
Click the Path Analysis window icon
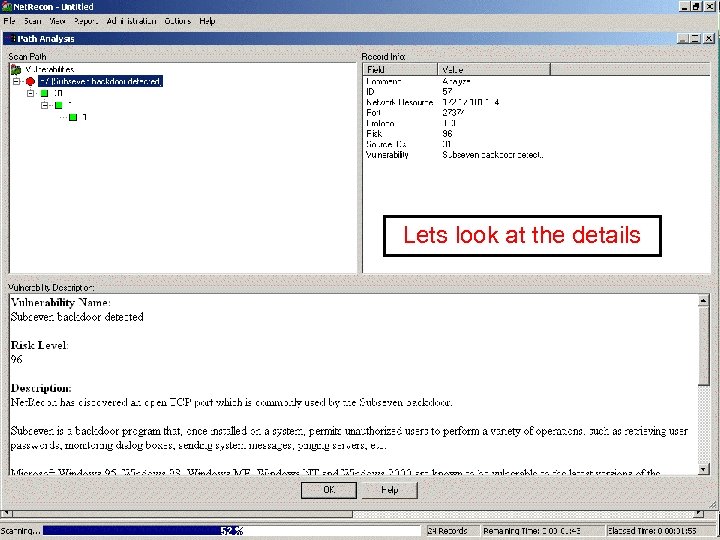click(12, 39)
